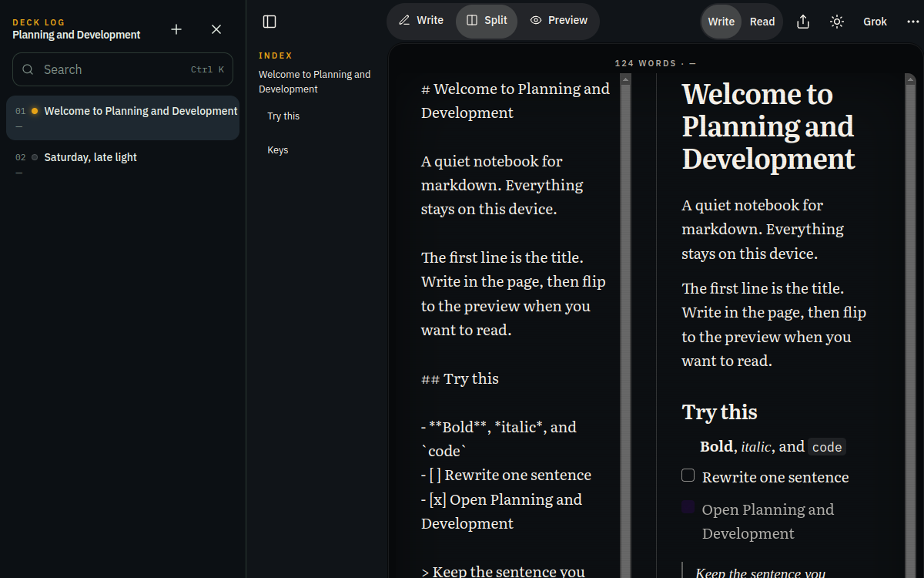Click the Ctrl K shortcut hint

coord(207,69)
